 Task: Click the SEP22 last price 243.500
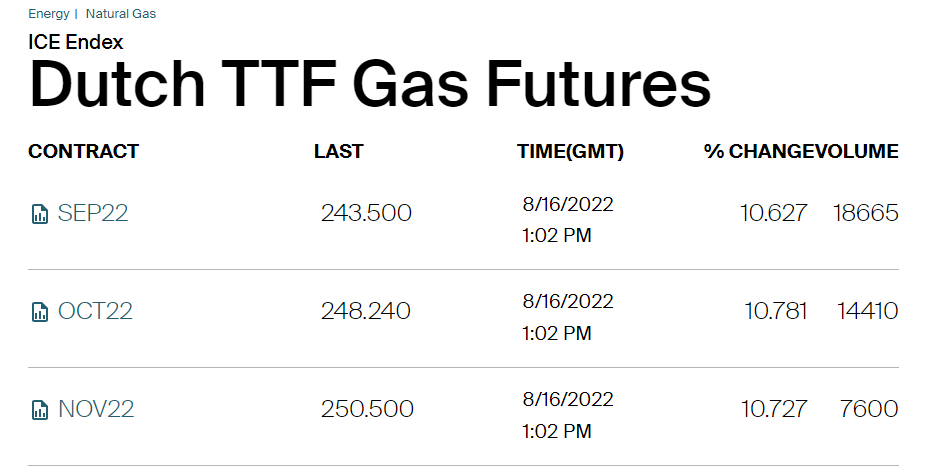pyautogui.click(x=366, y=213)
